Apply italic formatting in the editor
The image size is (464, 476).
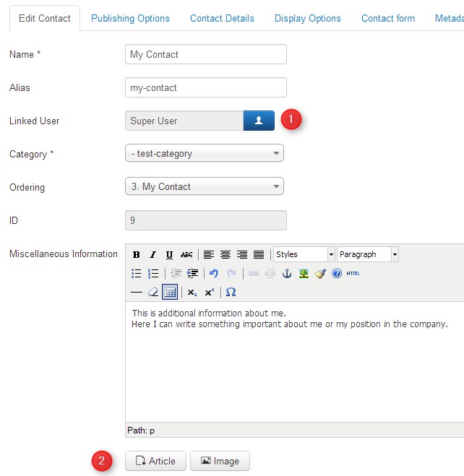(152, 254)
